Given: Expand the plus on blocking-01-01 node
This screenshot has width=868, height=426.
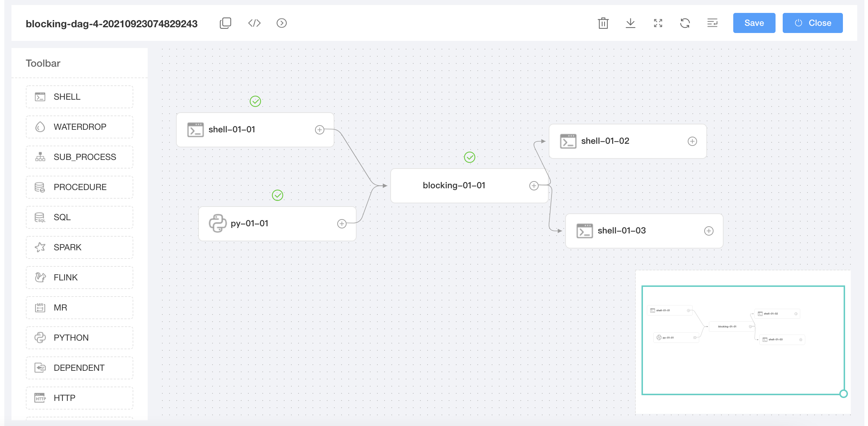Looking at the screenshot, I should tap(534, 186).
